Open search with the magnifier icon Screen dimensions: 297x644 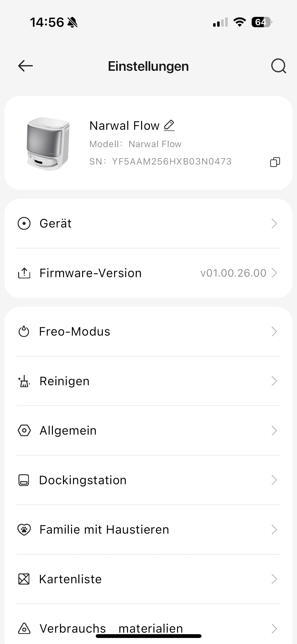pos(278,66)
